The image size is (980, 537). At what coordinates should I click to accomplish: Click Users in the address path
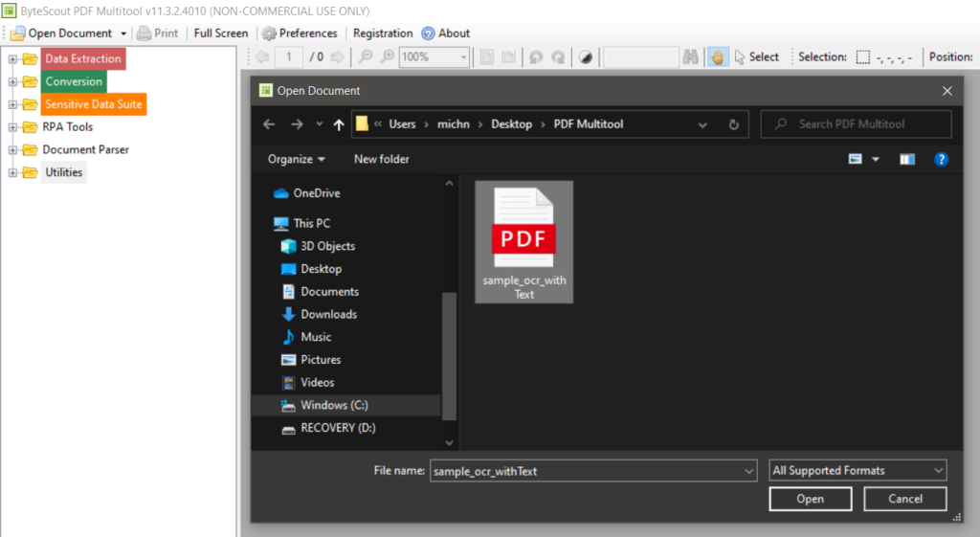pyautogui.click(x=402, y=123)
